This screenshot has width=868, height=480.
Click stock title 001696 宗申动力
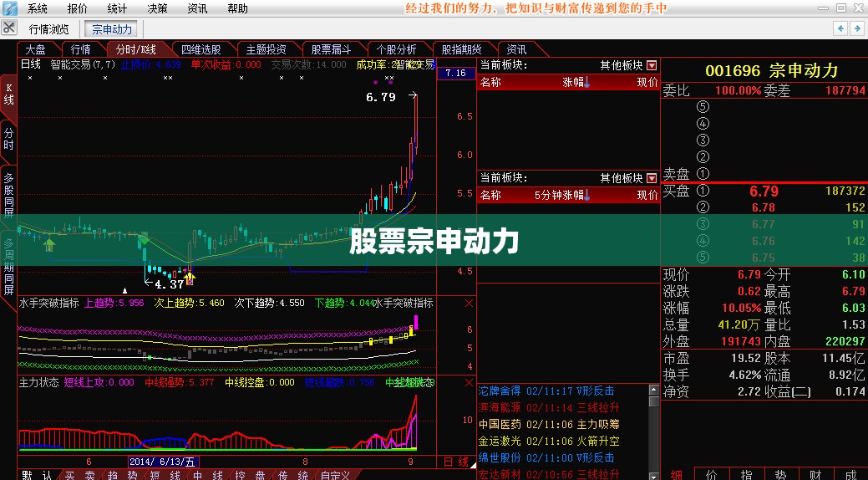coord(772,71)
